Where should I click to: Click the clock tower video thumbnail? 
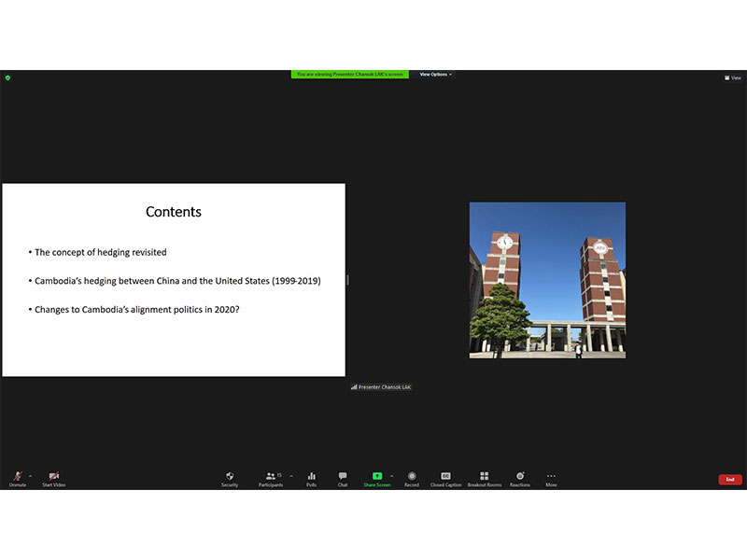point(547,280)
